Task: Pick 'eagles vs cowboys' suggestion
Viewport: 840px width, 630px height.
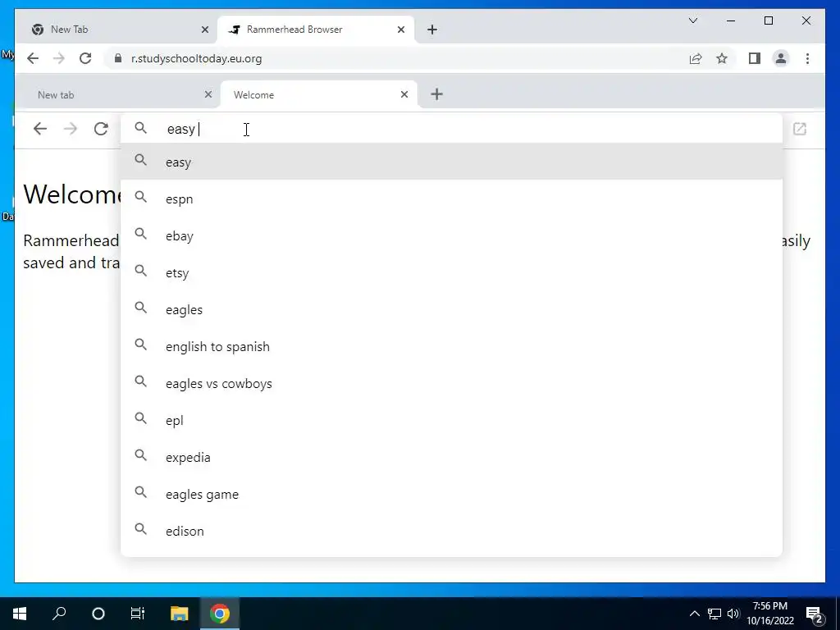Action: [x=451, y=384]
